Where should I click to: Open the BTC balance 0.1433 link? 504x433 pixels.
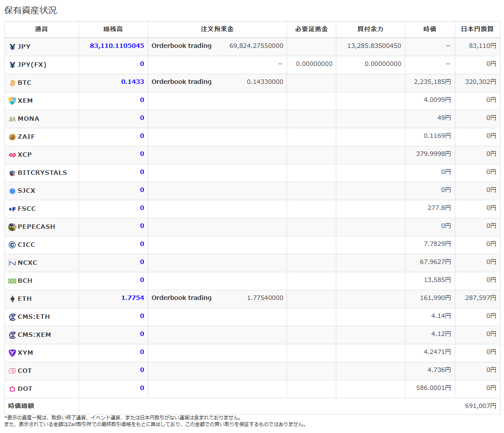coord(133,82)
